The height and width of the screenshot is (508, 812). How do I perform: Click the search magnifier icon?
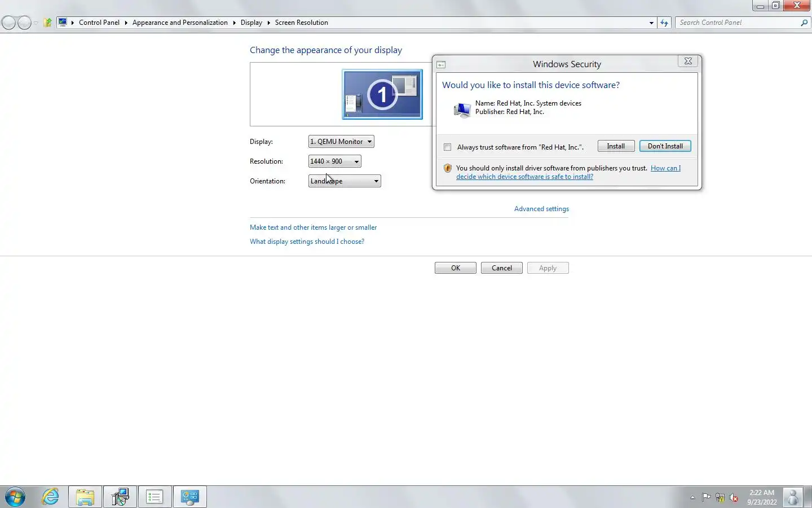point(804,23)
